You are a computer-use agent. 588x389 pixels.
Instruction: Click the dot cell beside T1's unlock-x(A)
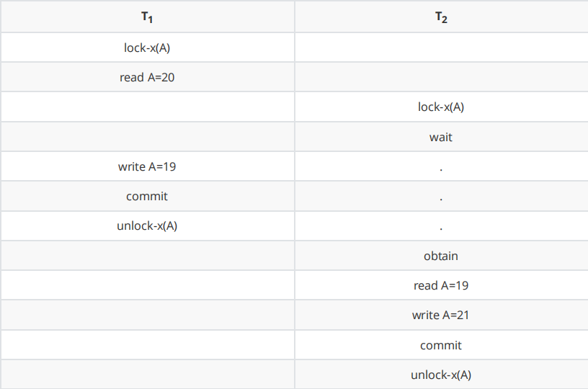click(441, 226)
